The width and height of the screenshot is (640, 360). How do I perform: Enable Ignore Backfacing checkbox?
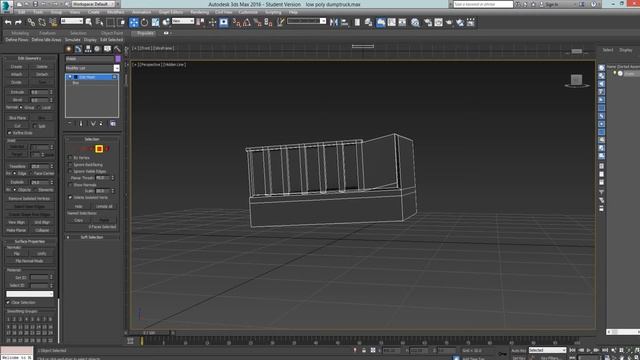tap(70, 164)
